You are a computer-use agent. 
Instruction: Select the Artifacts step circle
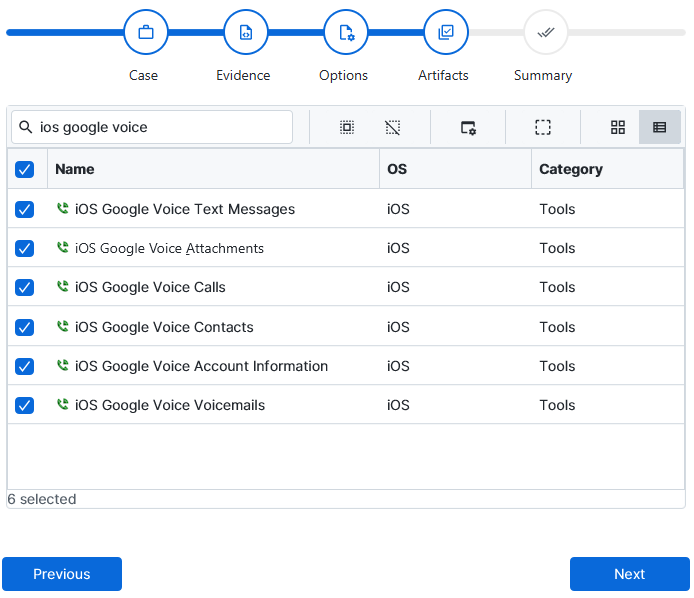(x=446, y=32)
